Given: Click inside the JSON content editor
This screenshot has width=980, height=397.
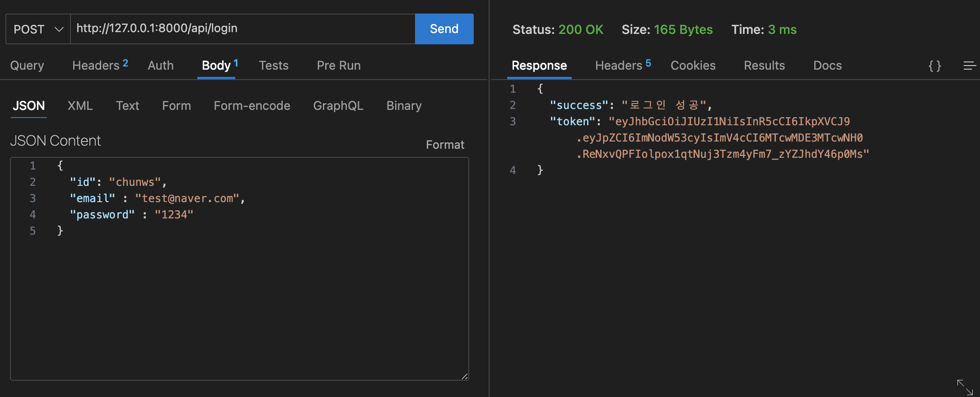Looking at the screenshot, I should (239, 269).
